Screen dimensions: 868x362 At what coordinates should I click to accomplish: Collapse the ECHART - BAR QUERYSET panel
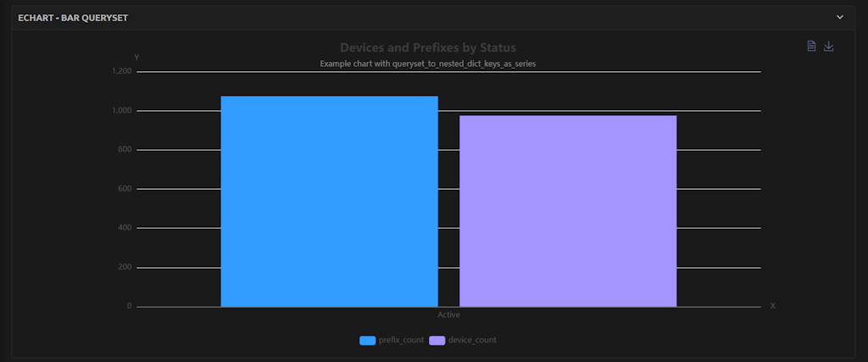click(840, 17)
